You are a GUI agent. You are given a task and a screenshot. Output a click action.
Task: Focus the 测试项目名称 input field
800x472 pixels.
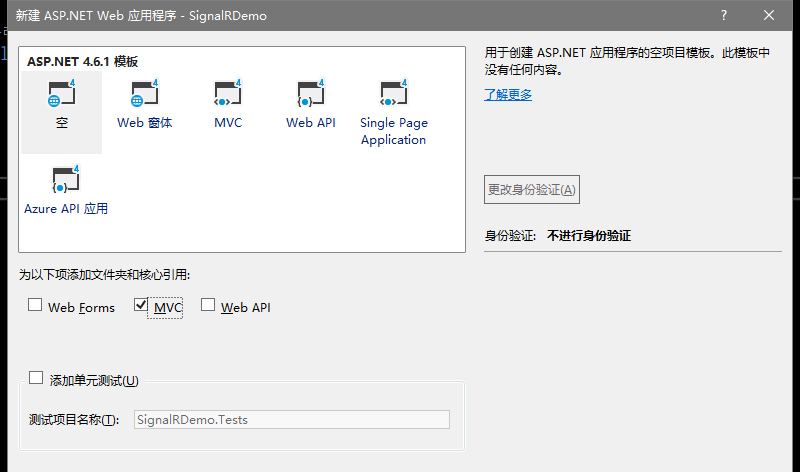tap(292, 419)
